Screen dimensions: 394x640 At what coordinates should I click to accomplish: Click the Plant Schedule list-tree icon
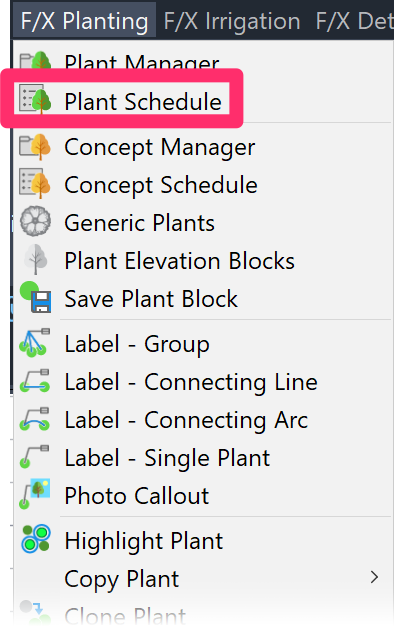click(x=36, y=99)
